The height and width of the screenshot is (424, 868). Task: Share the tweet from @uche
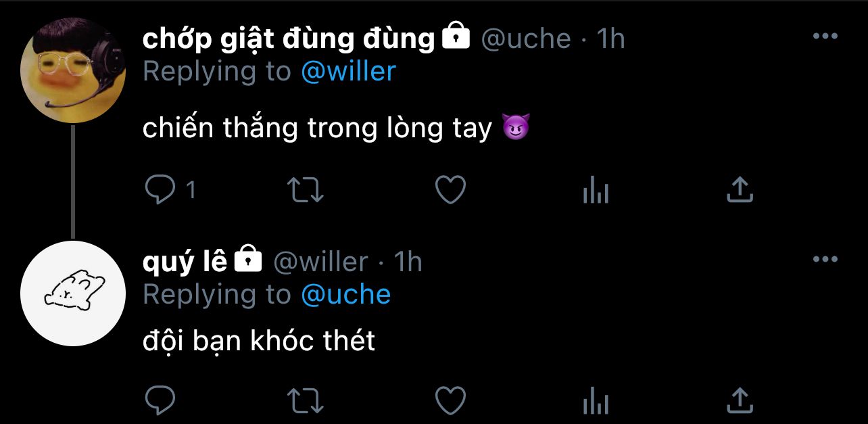tap(740, 190)
